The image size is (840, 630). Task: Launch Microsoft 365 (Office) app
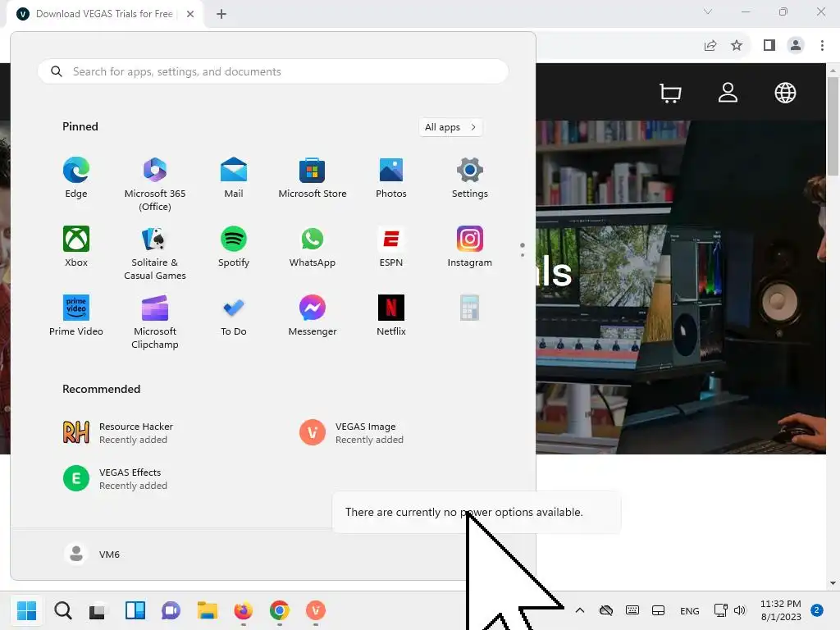point(155,185)
